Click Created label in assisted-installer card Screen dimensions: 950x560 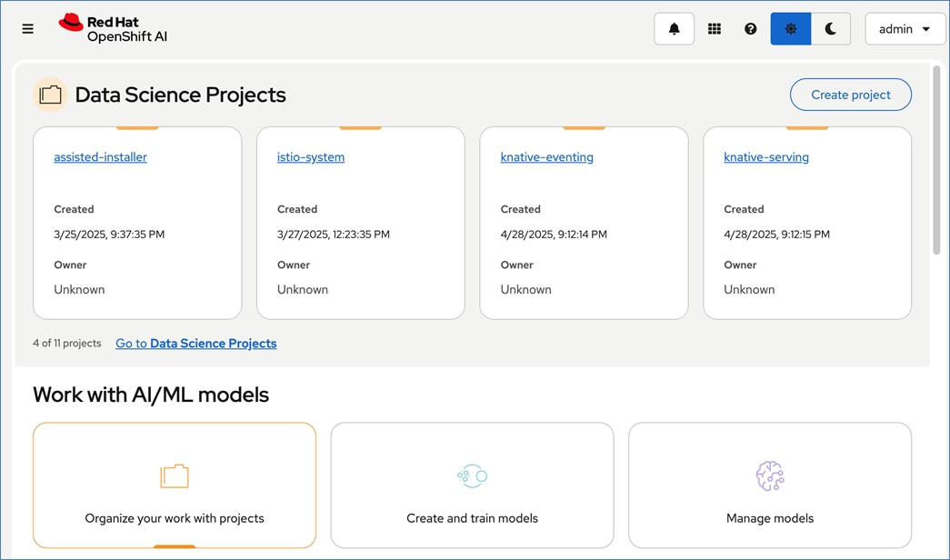pyautogui.click(x=74, y=209)
